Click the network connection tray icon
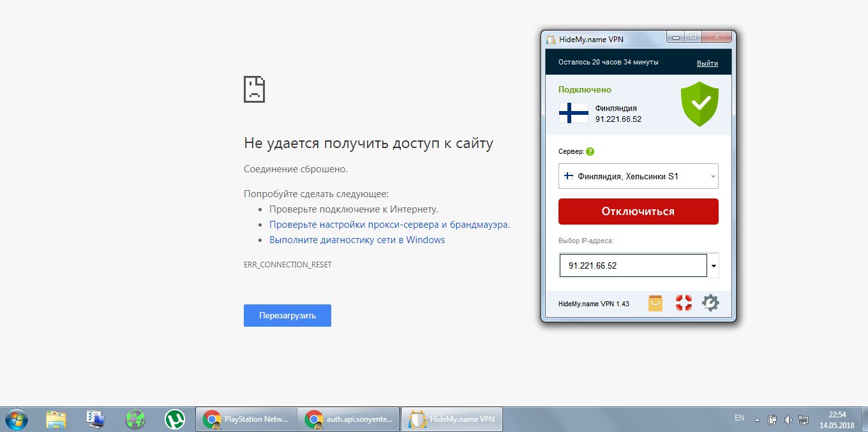 (803, 420)
